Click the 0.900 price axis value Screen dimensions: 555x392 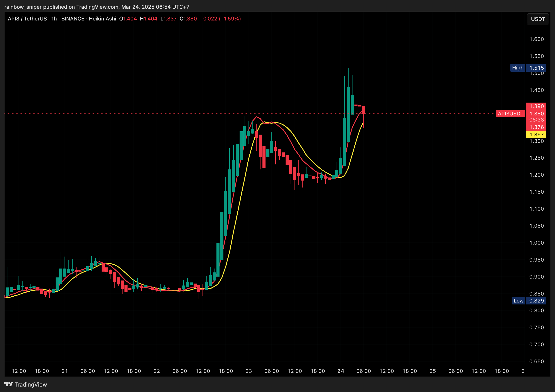click(x=536, y=277)
